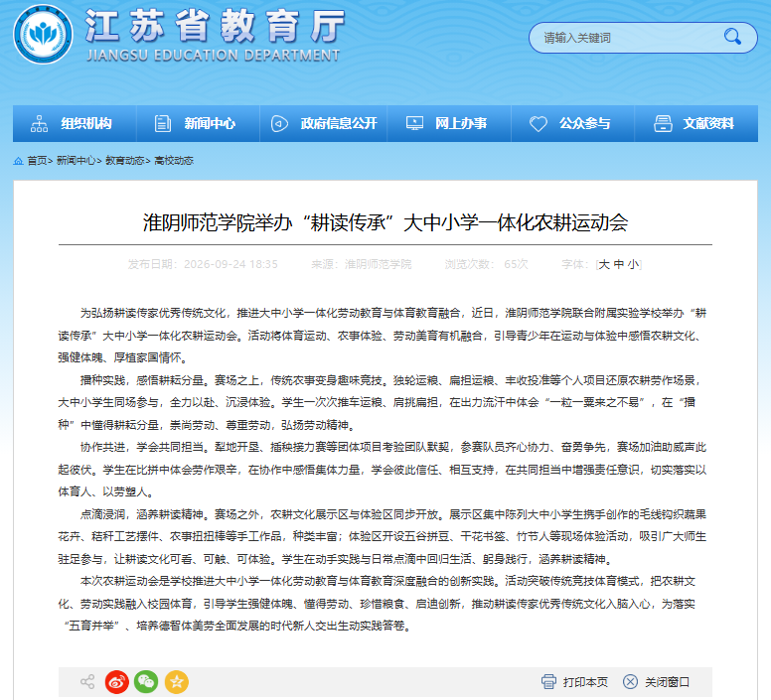This screenshot has width=771, height=700.
Task: Click the gray share icon
Action: coord(87,682)
